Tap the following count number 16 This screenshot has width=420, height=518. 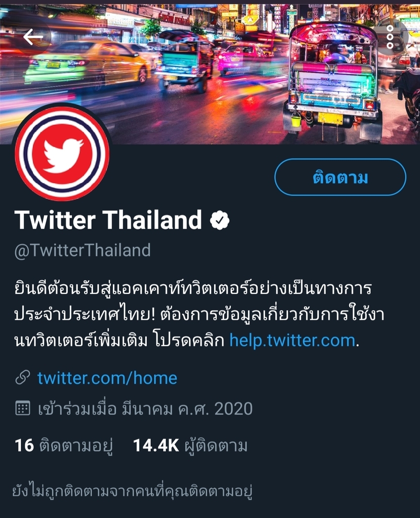click(24, 445)
